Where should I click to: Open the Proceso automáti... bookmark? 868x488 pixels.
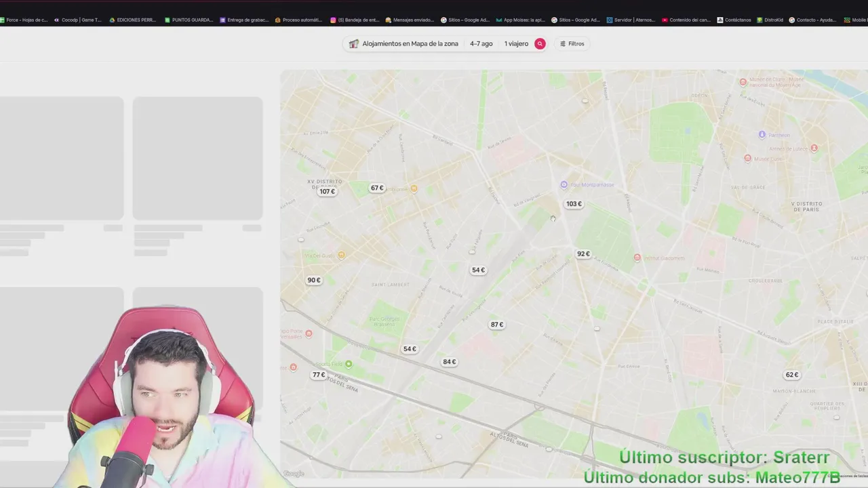pos(299,20)
